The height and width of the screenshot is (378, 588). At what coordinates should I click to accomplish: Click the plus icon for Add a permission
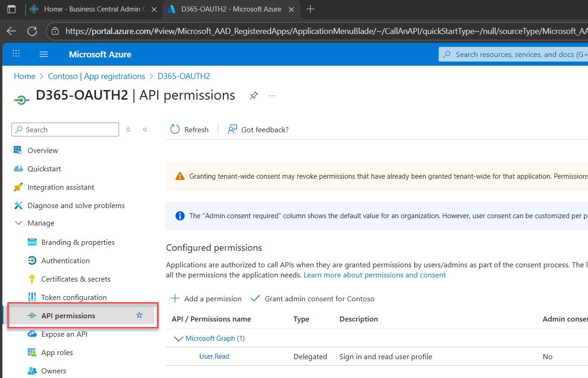[175, 299]
